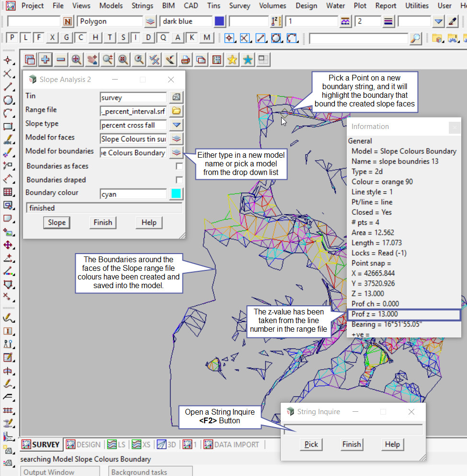467x476 pixels.
Task: Click the zoom-in magnifier in view toolbar
Action: (76, 59)
